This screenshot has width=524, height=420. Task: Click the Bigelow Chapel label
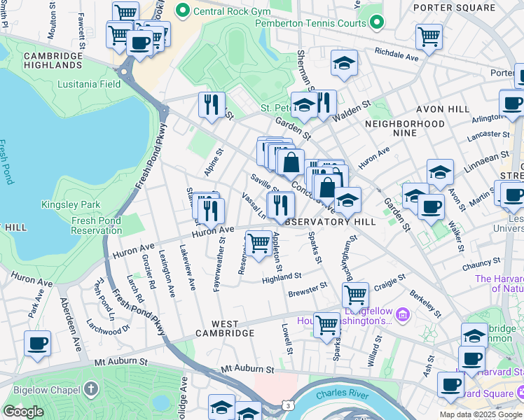pos(47,390)
